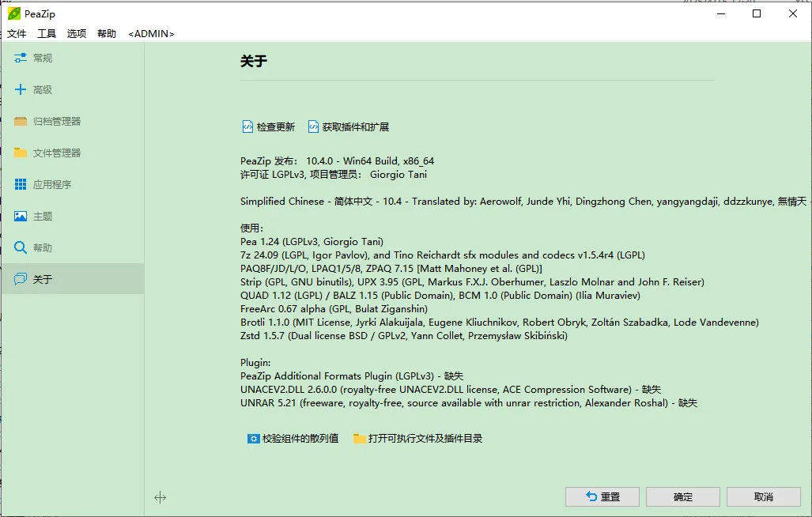This screenshot has height=517, width=812.
Task: Click the 文件管理器 folder icon
Action: pyautogui.click(x=21, y=153)
